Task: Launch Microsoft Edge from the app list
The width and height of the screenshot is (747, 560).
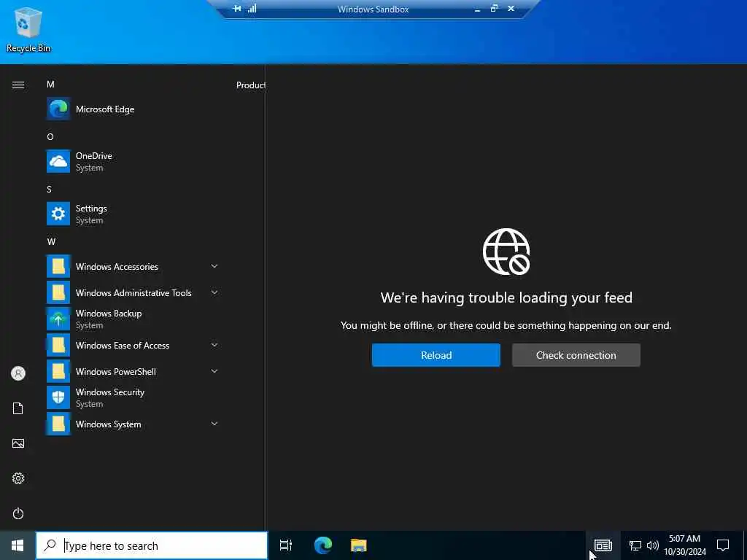Action: pos(133,109)
